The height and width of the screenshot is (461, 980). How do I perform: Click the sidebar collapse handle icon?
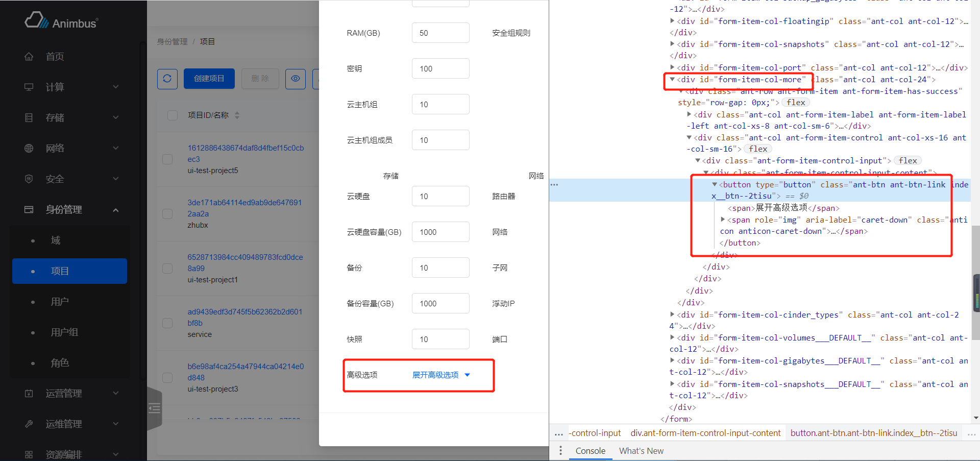click(154, 408)
